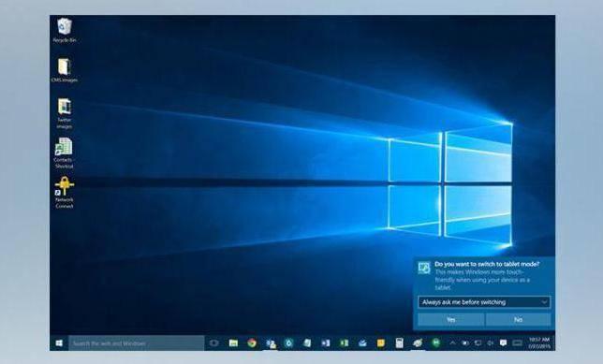Viewport: 603px width, 364px height.
Task: Select the CMS Images folder on desktop
Action: tap(65, 70)
